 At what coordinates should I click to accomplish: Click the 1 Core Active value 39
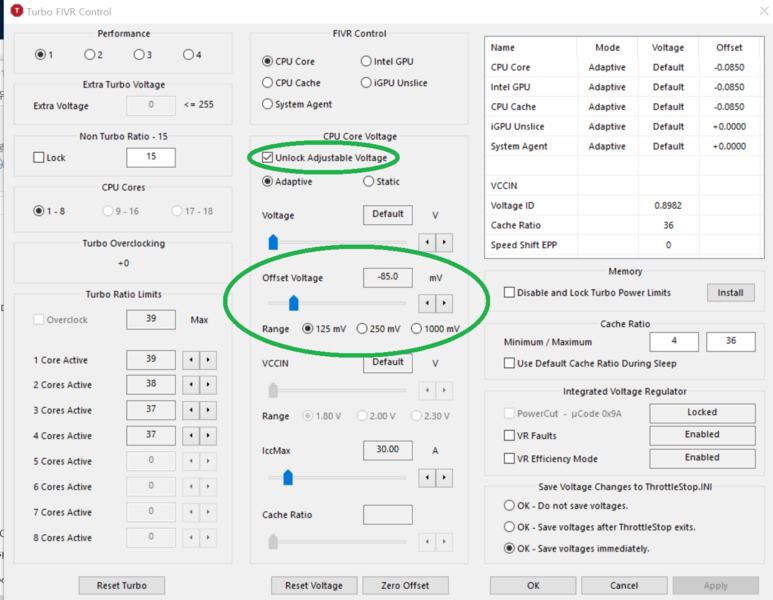151,360
